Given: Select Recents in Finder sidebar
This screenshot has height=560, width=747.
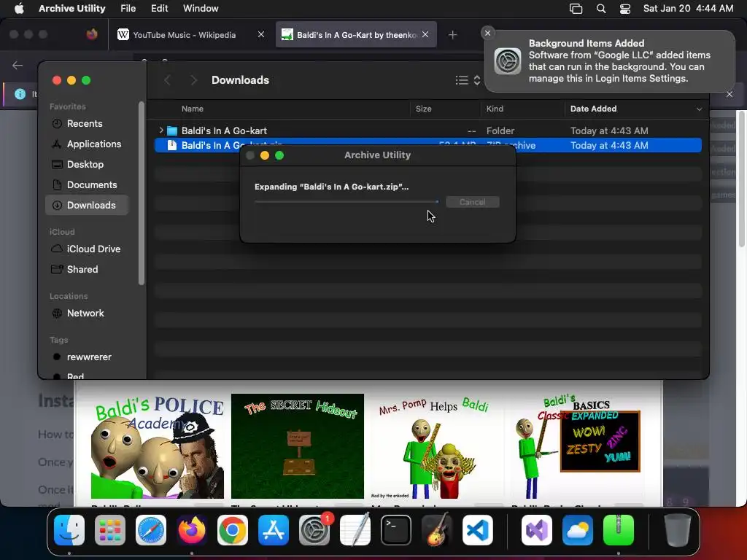Looking at the screenshot, I should [85, 123].
